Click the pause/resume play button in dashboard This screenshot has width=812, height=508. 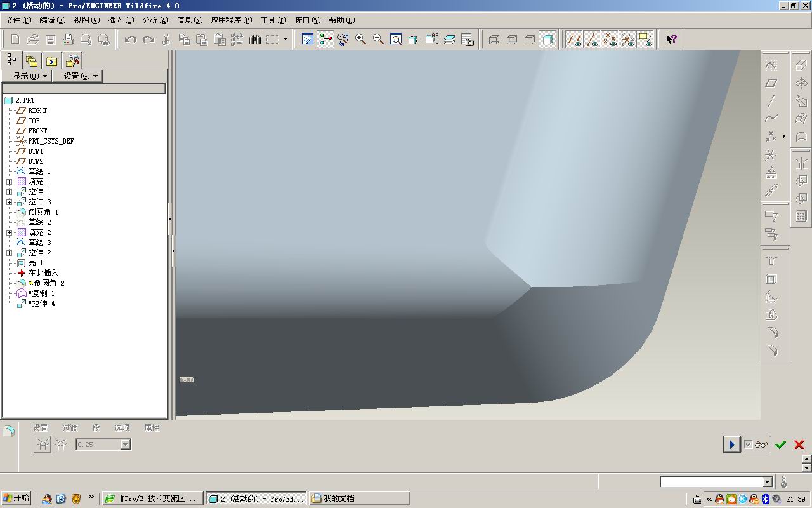point(731,444)
